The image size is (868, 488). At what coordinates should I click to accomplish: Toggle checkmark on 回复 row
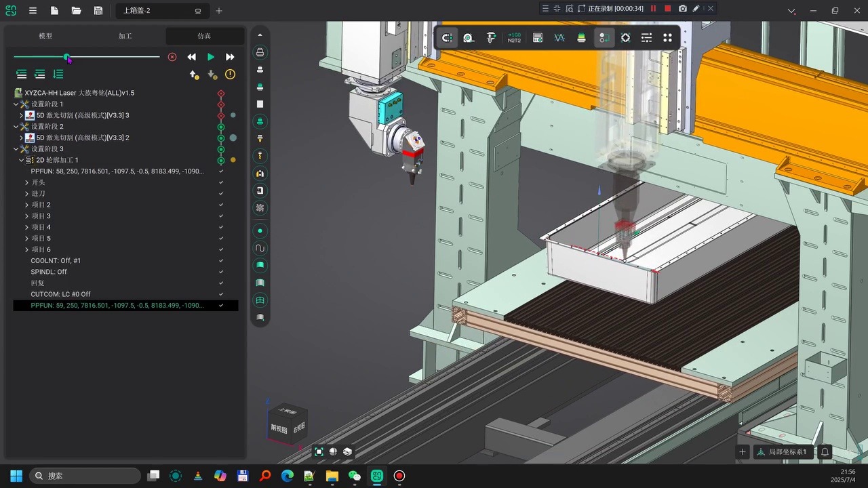point(221,283)
